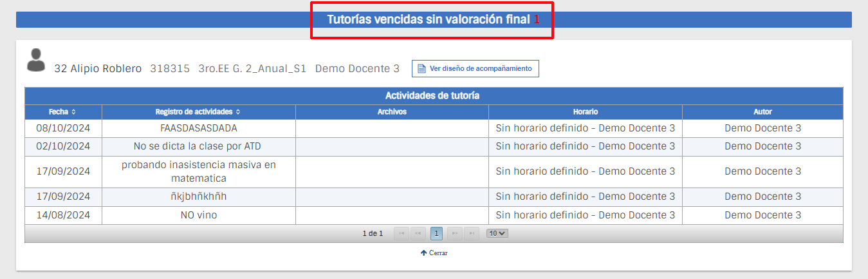
Task: Sort by Registro de actividades column
Action: pyautogui.click(x=198, y=112)
